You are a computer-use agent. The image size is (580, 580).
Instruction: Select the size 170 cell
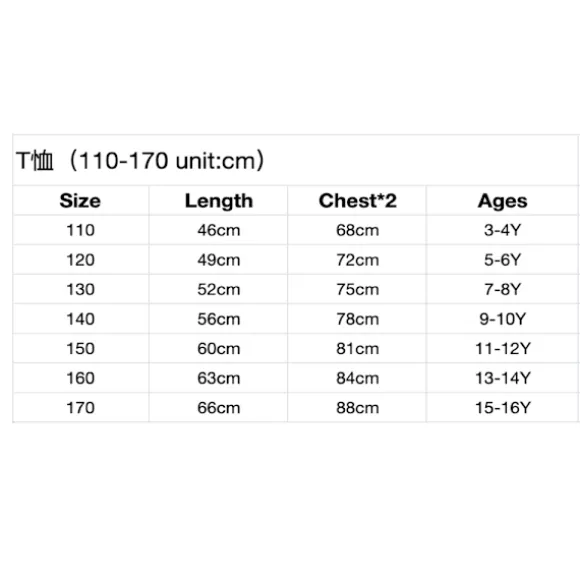tap(81, 408)
